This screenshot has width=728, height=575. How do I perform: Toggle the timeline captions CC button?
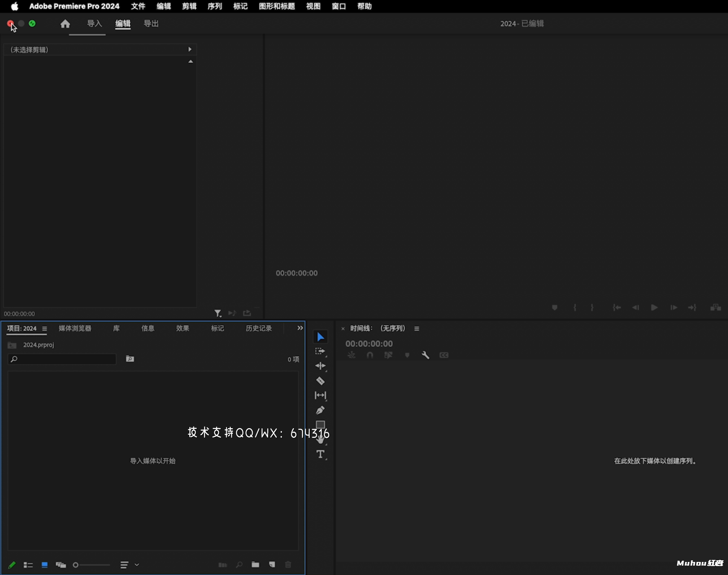click(x=444, y=355)
